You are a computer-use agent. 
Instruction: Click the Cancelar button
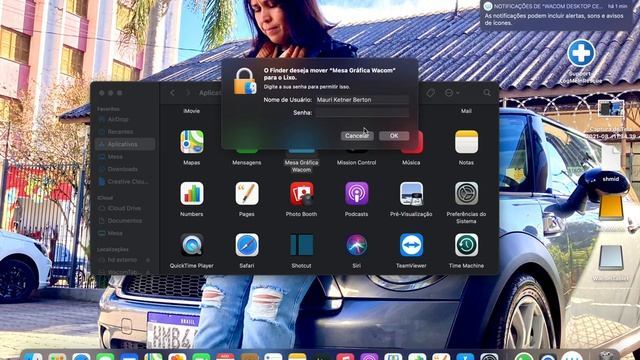357,136
